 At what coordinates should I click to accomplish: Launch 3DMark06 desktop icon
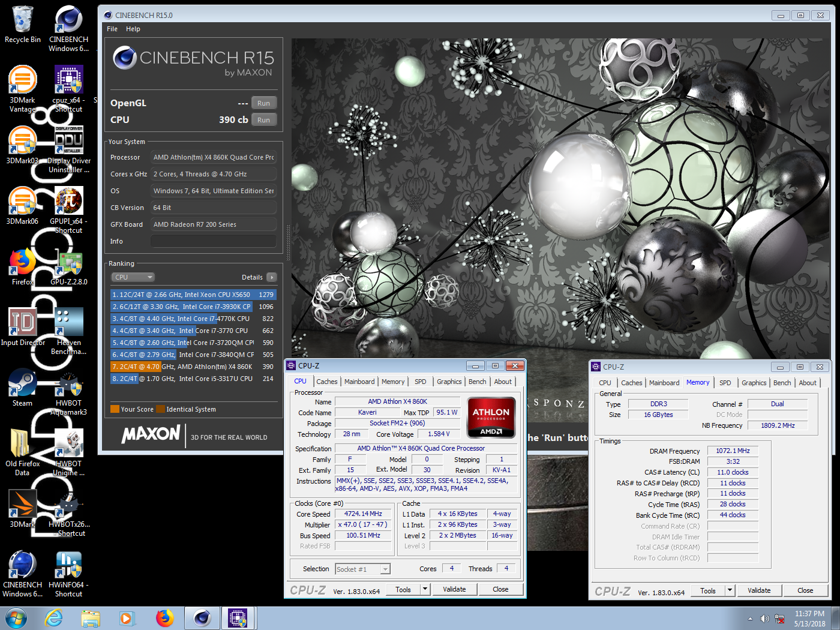[x=22, y=206]
